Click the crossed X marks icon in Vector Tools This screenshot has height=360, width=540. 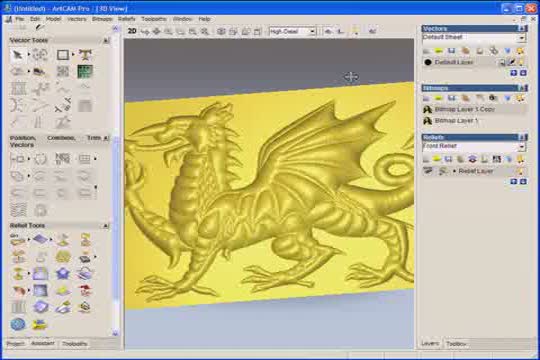[63, 105]
